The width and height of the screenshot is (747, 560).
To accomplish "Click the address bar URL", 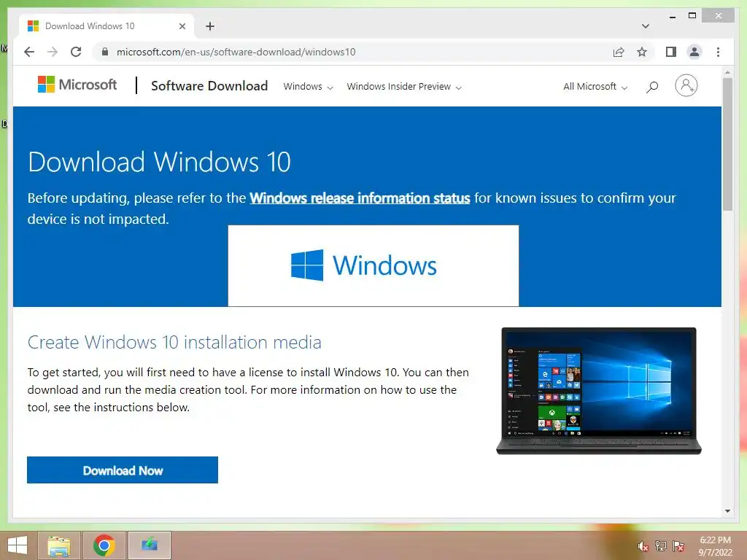I will pos(236,52).
